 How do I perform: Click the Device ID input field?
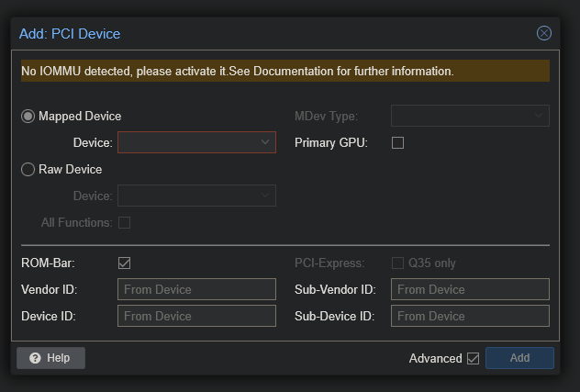tap(196, 316)
